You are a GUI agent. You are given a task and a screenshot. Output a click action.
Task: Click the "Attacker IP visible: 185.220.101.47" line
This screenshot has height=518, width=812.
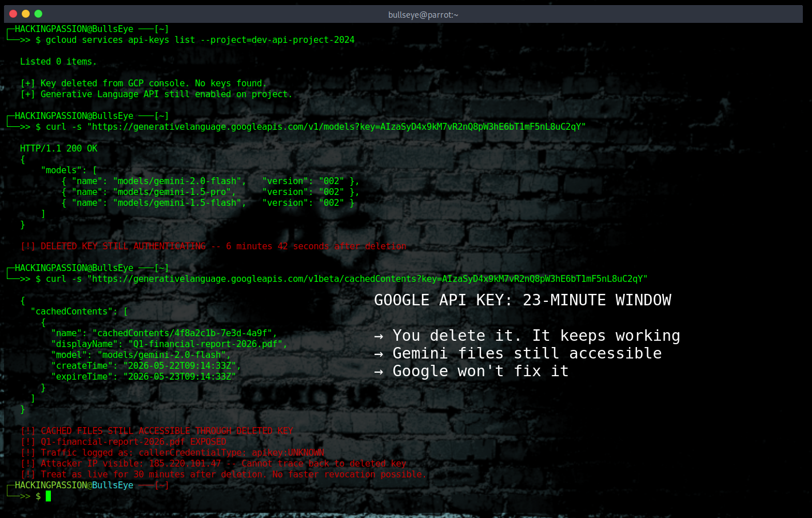[x=213, y=464]
